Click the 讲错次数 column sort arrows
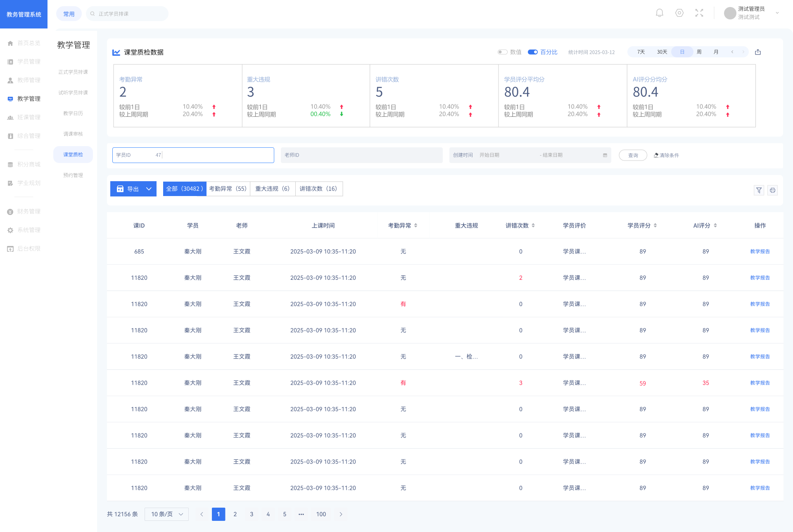This screenshot has width=793, height=532. click(533, 225)
